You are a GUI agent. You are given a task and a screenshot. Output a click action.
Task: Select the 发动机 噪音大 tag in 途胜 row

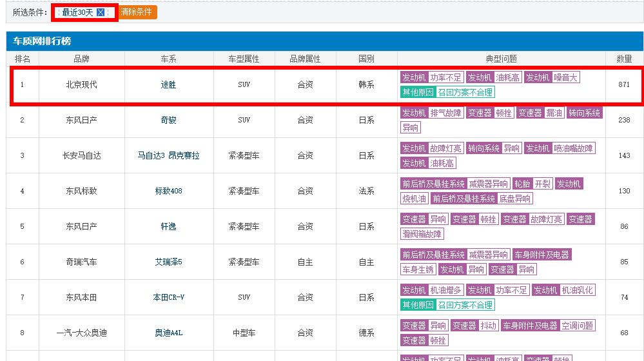pyautogui.click(x=552, y=77)
